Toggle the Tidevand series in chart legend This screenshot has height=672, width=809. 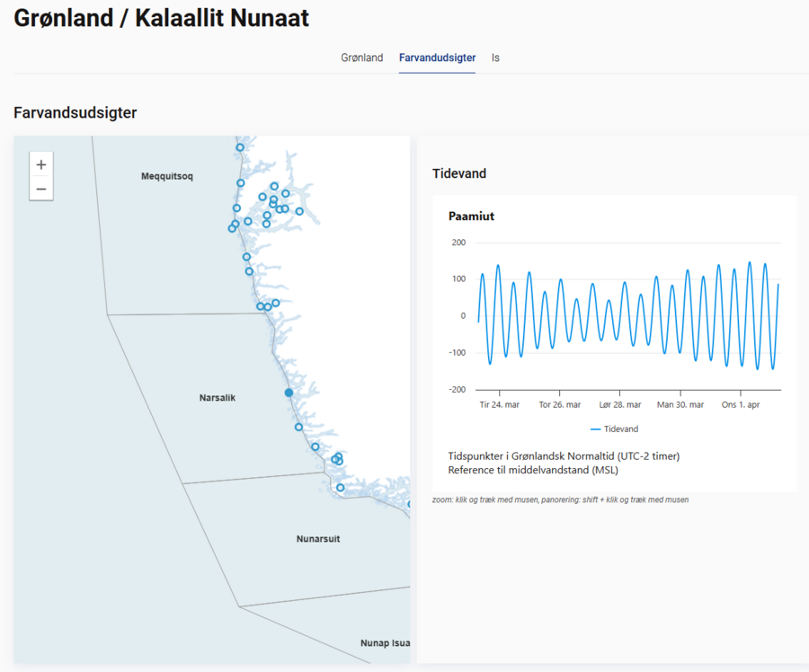click(x=614, y=429)
